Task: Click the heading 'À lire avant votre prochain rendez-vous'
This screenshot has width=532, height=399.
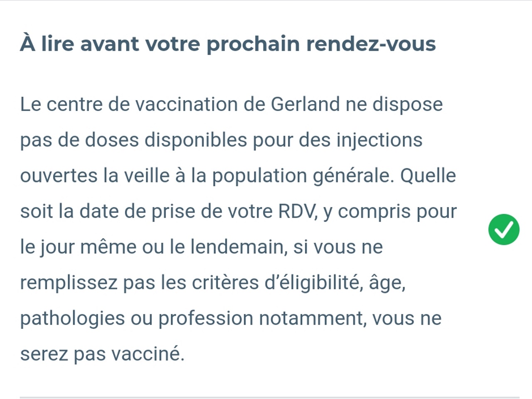Action: point(228,44)
